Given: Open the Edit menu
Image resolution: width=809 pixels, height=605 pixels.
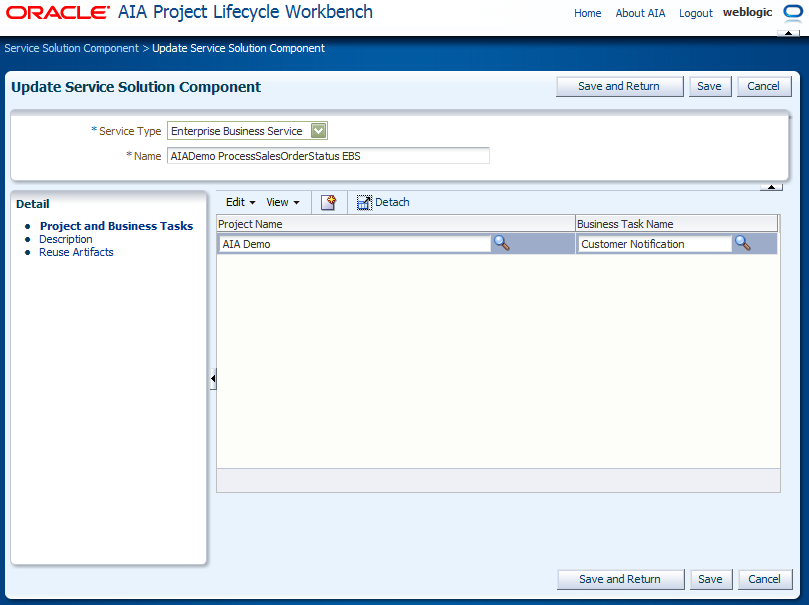Looking at the screenshot, I should [240, 202].
